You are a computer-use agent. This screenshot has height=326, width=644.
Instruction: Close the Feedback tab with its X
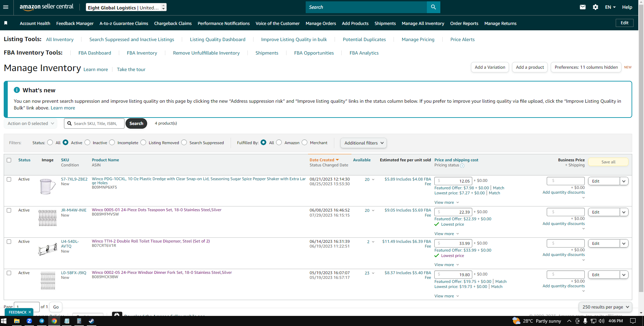[x=30, y=312]
